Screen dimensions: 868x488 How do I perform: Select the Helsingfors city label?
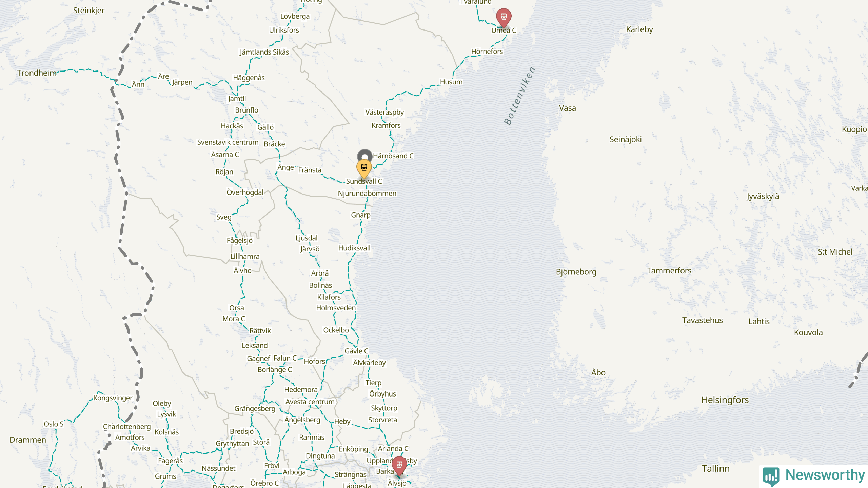pyautogui.click(x=725, y=400)
